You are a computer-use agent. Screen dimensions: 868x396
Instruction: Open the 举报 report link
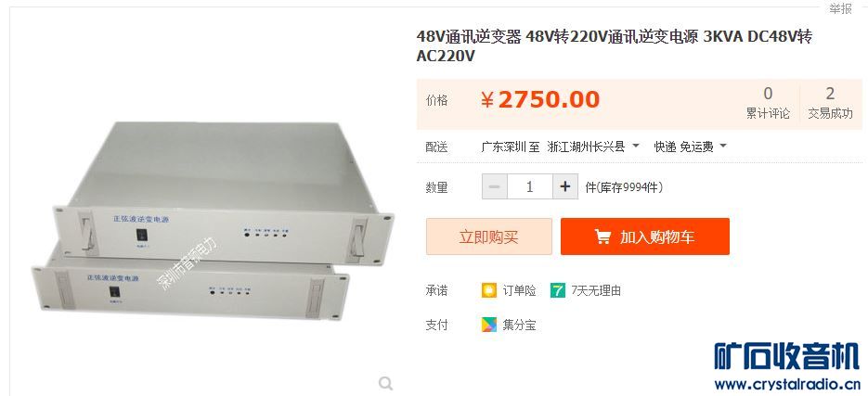click(x=840, y=8)
